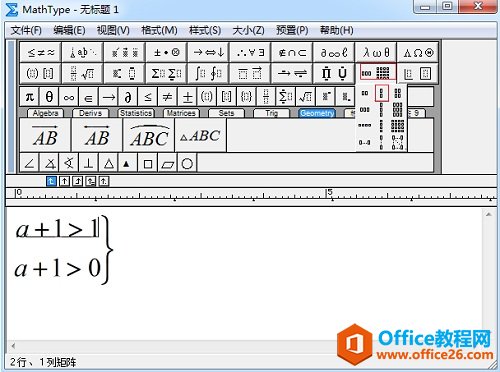The width and height of the screenshot is (500, 372).
Task: Open the 编辑(E) menu
Action: click(x=69, y=31)
